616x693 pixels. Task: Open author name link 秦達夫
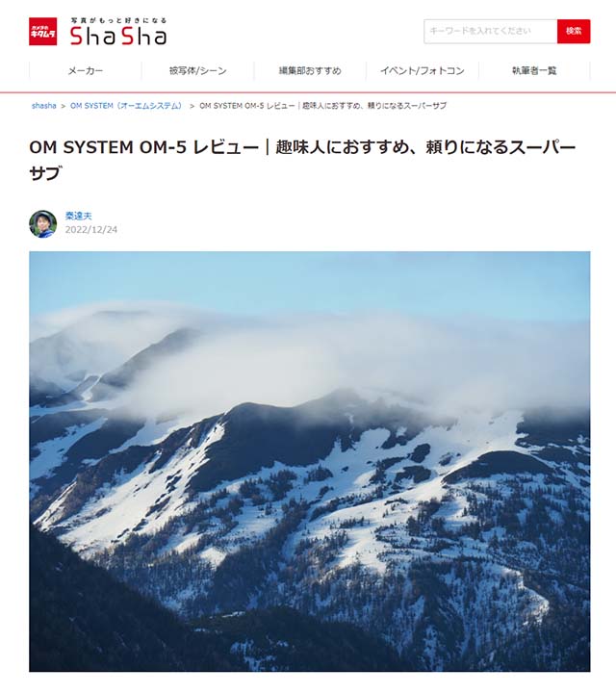pyautogui.click(x=78, y=217)
